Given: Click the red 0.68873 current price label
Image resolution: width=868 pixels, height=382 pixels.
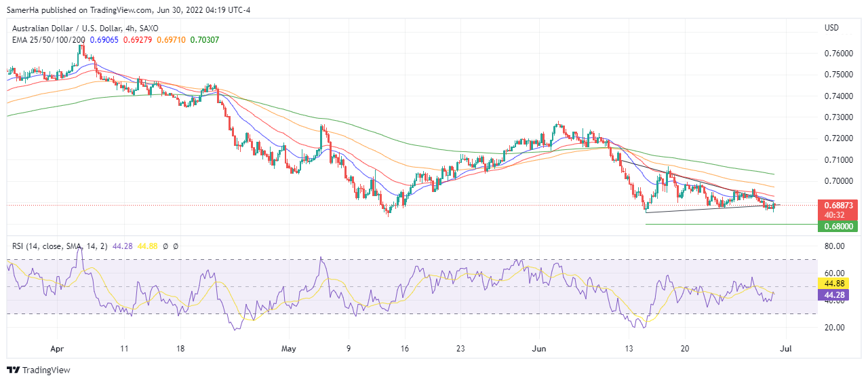Looking at the screenshot, I should (x=837, y=205).
